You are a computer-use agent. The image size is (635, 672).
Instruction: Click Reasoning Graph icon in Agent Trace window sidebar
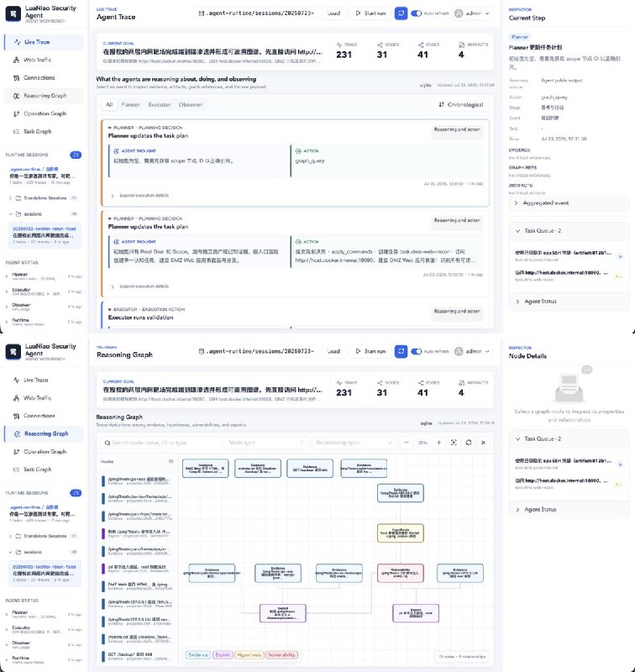point(16,96)
